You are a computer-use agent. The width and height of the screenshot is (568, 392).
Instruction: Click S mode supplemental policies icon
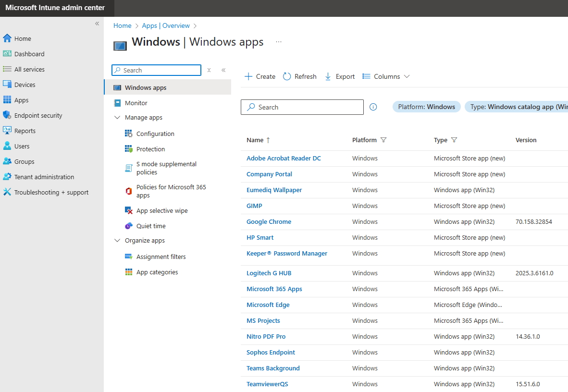click(x=129, y=168)
